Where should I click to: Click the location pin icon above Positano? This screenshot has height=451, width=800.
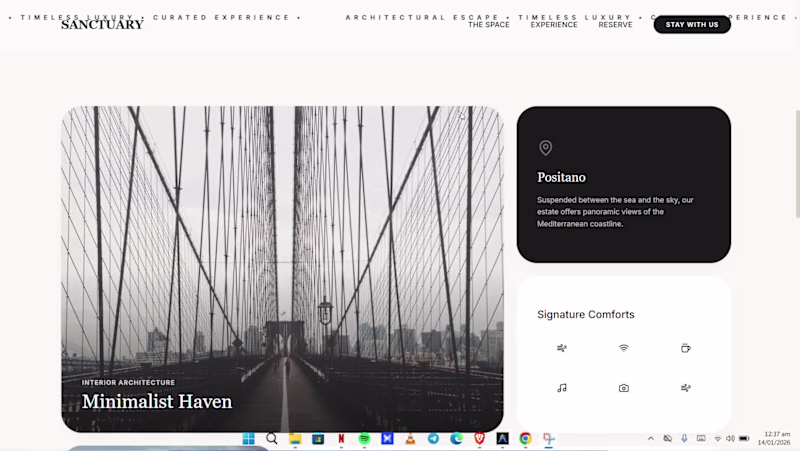(x=545, y=148)
